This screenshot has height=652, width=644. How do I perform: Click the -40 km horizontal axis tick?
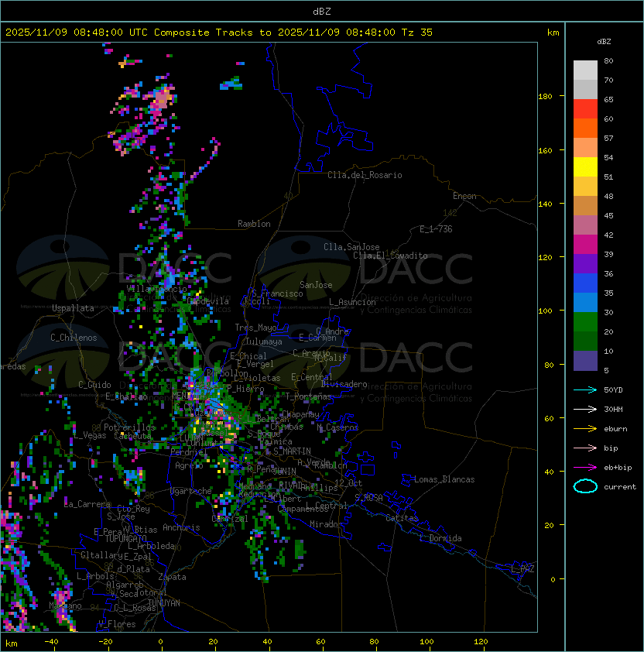[51, 642]
